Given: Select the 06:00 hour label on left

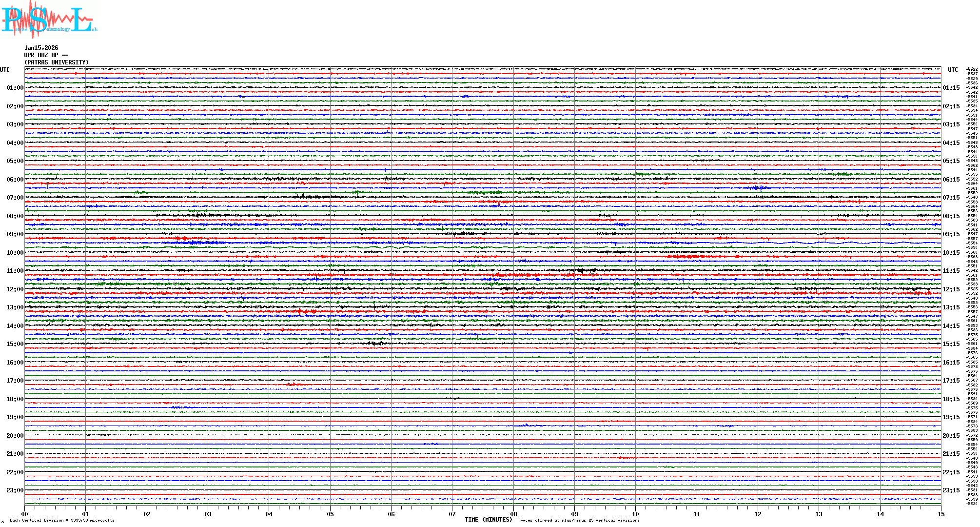Looking at the screenshot, I should tap(15, 180).
